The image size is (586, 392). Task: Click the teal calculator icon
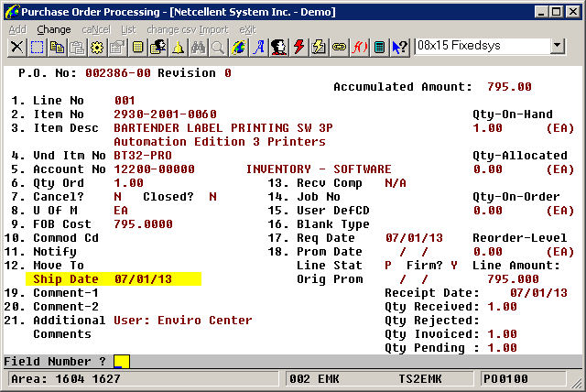point(379,48)
